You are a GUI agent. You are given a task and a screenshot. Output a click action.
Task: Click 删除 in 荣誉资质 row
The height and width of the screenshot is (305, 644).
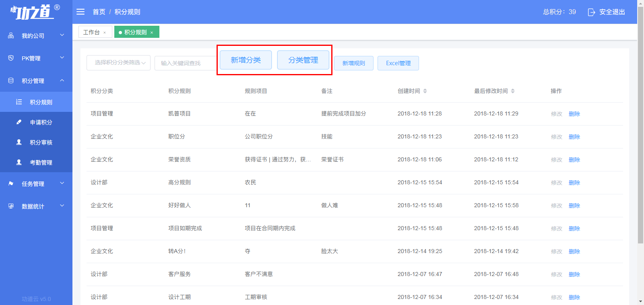click(574, 160)
